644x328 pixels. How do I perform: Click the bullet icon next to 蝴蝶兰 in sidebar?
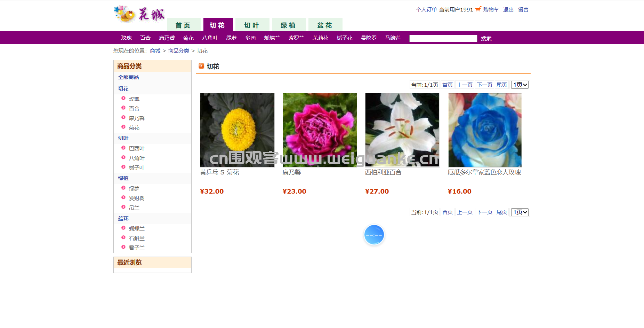(x=123, y=228)
